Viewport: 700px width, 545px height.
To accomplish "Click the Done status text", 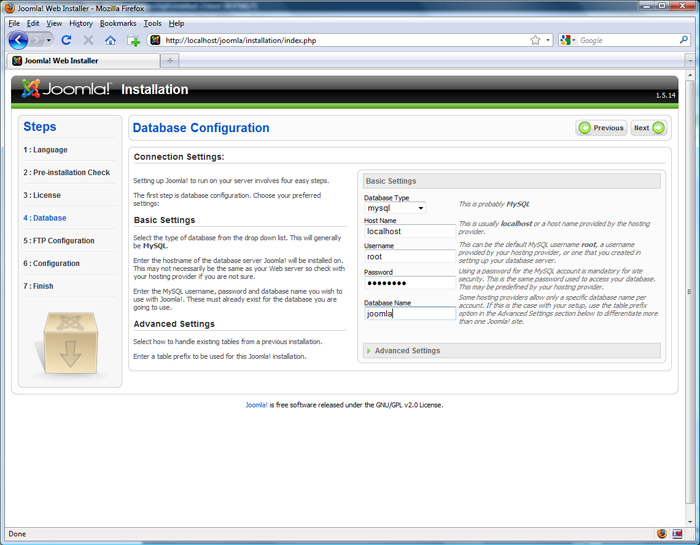I will click(x=17, y=534).
